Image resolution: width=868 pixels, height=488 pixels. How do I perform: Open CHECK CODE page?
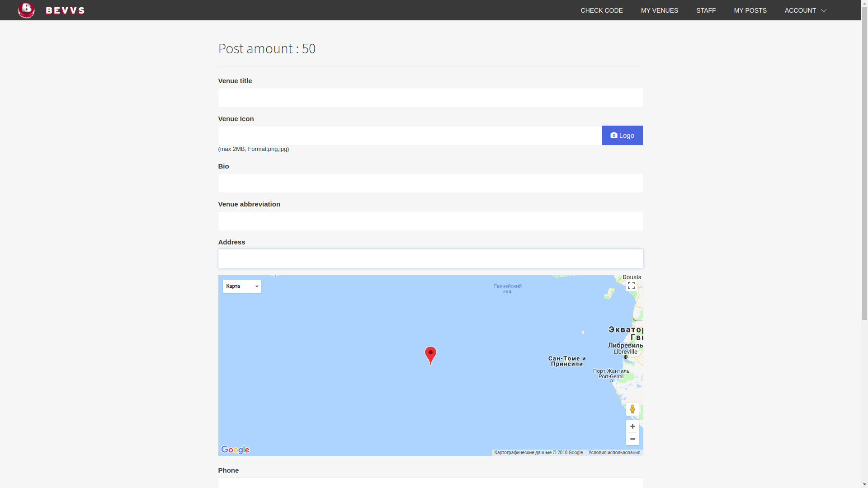tap(601, 10)
